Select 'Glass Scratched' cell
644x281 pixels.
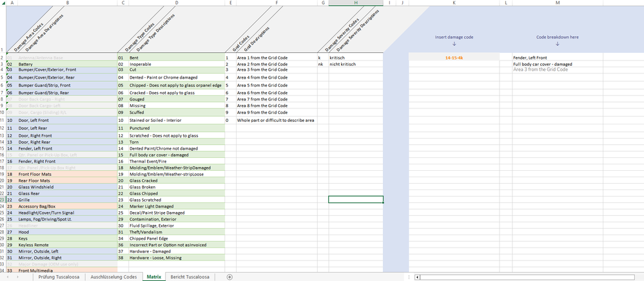pos(177,200)
